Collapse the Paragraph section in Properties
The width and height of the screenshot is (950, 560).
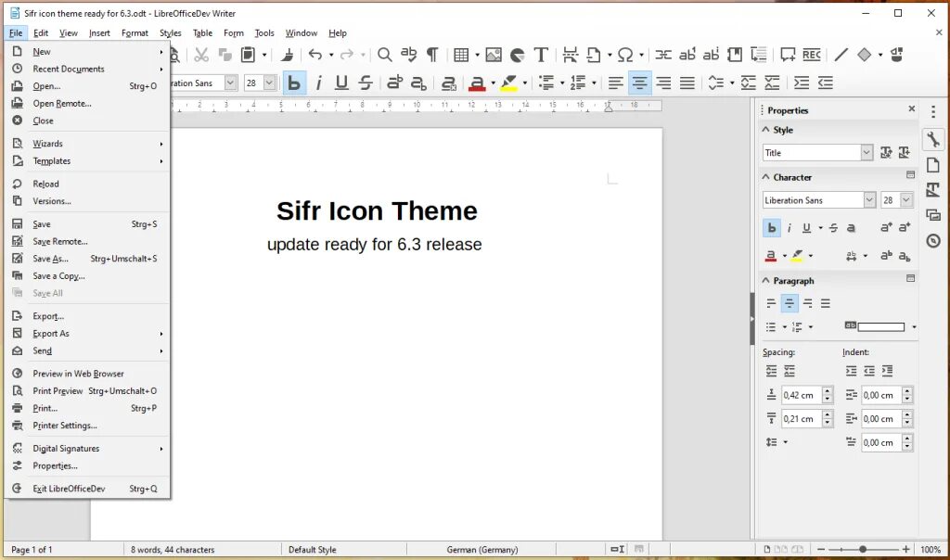[x=765, y=281]
